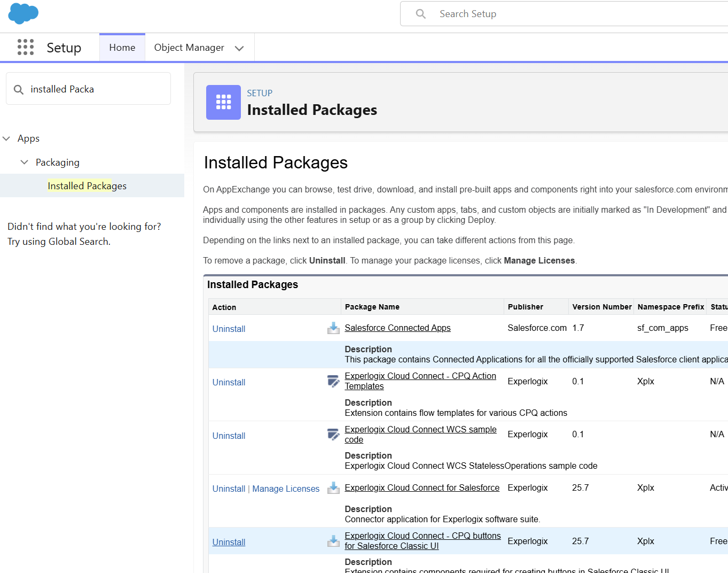
Task: Open Experlogix Cloud Connect for Salesforce link
Action: point(422,487)
